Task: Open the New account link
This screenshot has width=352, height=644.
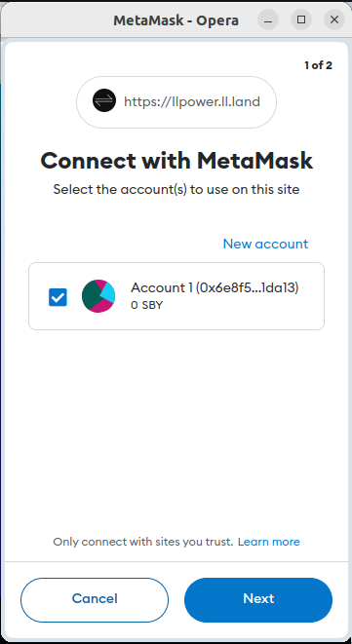Action: click(x=265, y=244)
